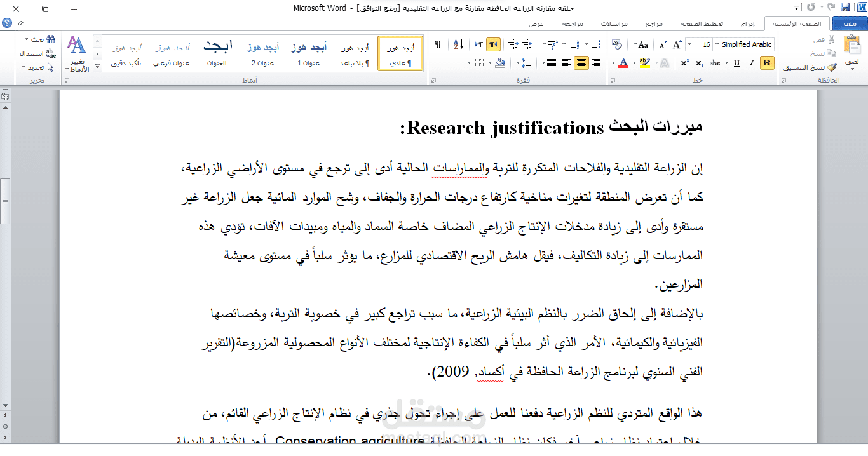This screenshot has height=456, width=868.
Task: Apply red font color button
Action: coord(623,63)
